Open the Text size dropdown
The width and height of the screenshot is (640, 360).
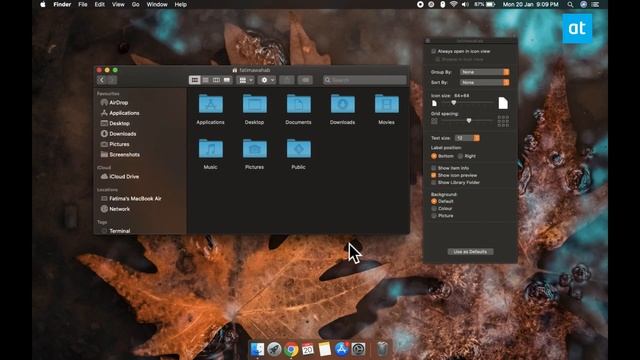click(467, 138)
